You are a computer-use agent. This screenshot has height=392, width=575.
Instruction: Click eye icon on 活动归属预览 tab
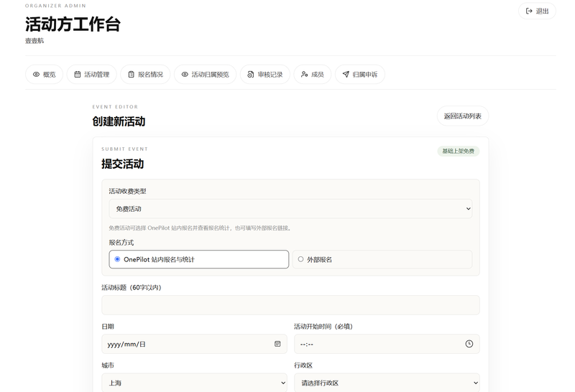point(185,75)
